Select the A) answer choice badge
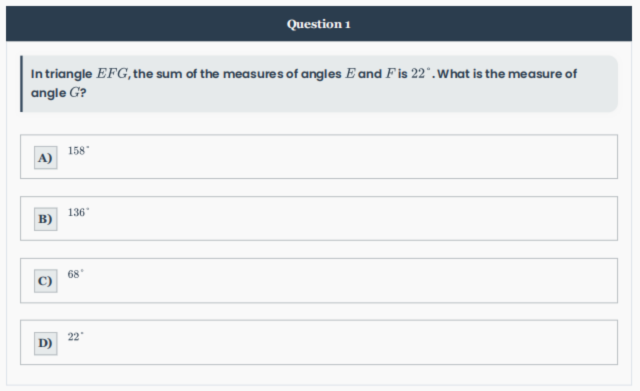Viewport: 640px width, 391px height. point(46,158)
